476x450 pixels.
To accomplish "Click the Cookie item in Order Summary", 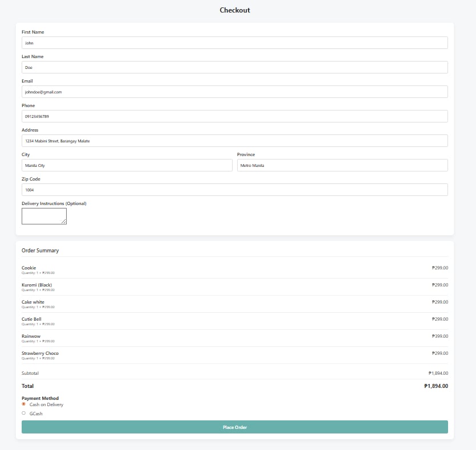I will tap(29, 268).
